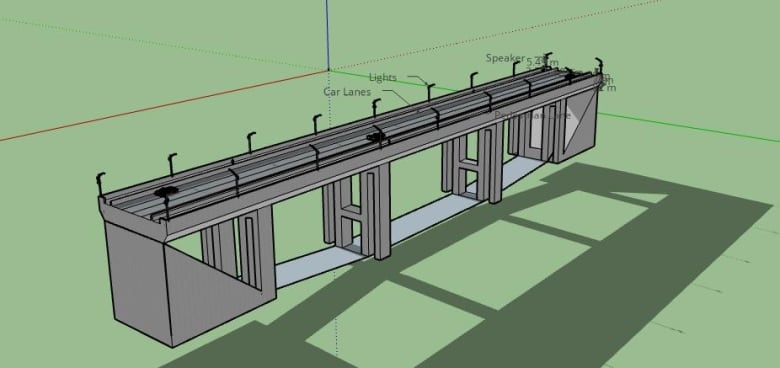Click the leader line of Lights label

coord(418,79)
